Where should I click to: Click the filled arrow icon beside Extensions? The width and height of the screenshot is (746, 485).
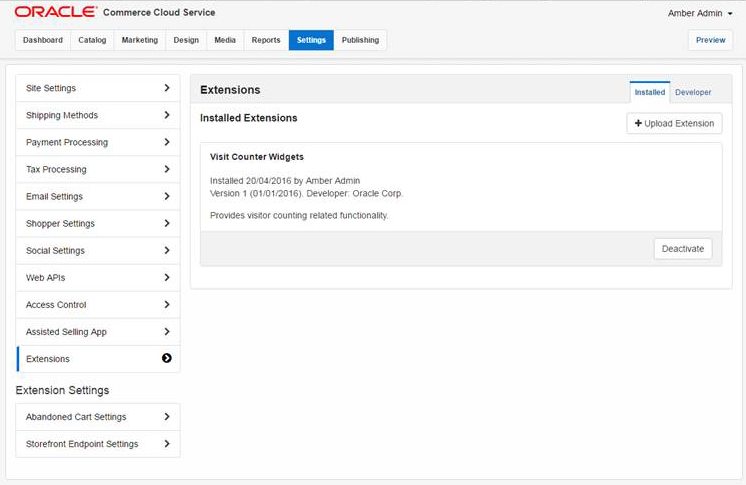[x=166, y=358]
